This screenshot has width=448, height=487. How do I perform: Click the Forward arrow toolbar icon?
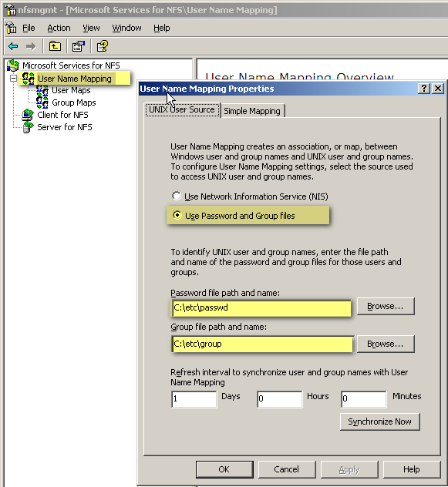coord(31,46)
